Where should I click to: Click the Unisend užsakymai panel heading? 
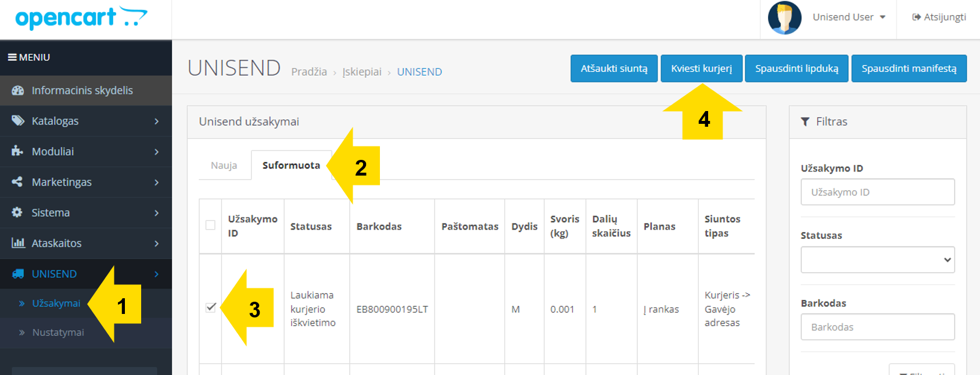click(x=249, y=122)
